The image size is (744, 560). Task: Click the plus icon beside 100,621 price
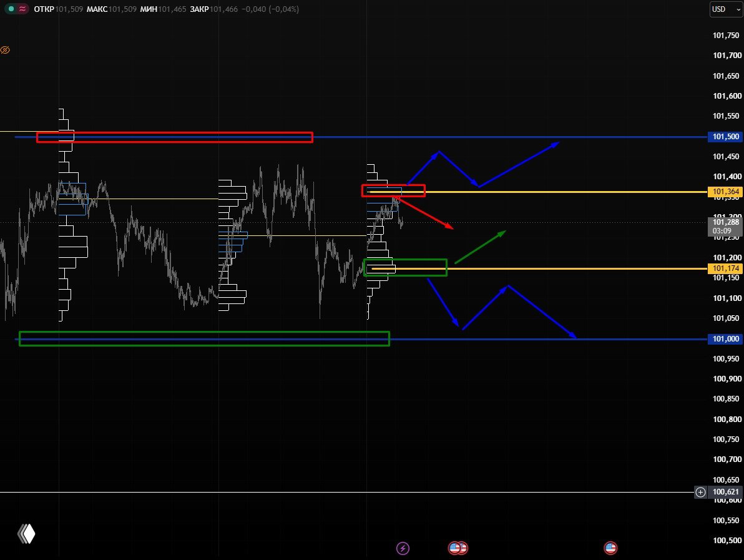[700, 492]
